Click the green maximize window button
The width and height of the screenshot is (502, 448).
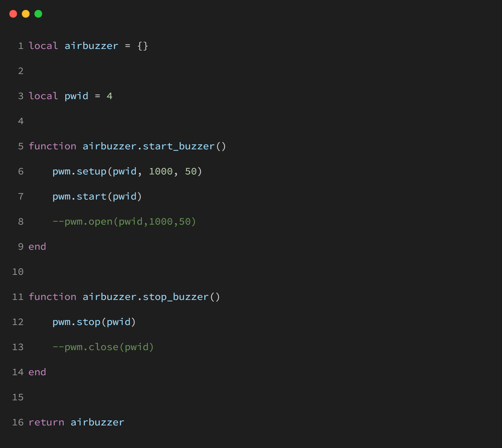coord(38,14)
